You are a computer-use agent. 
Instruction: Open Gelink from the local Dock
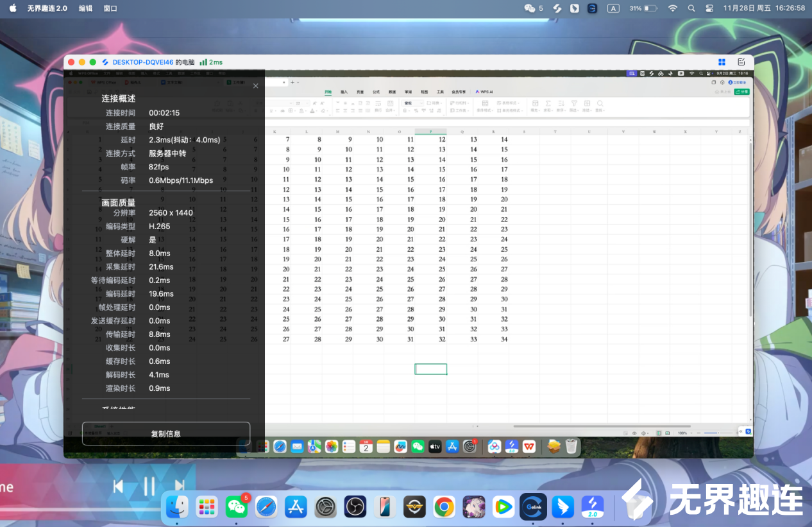tap(533, 507)
